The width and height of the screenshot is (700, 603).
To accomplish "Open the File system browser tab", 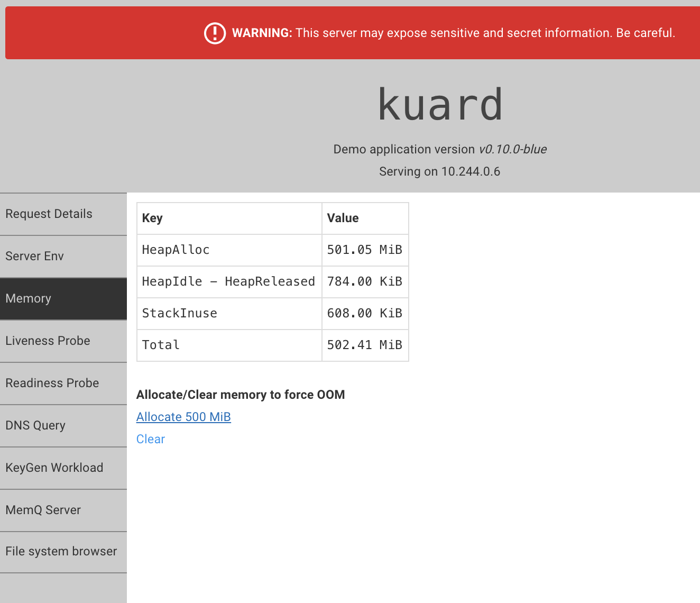I will [x=63, y=552].
